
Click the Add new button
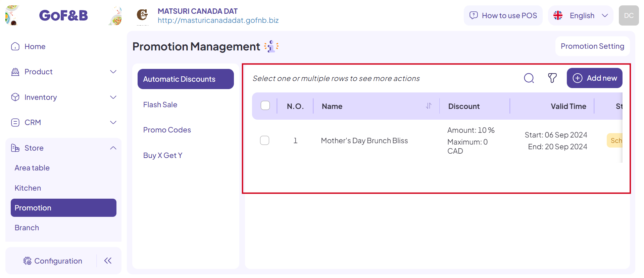[x=594, y=78]
